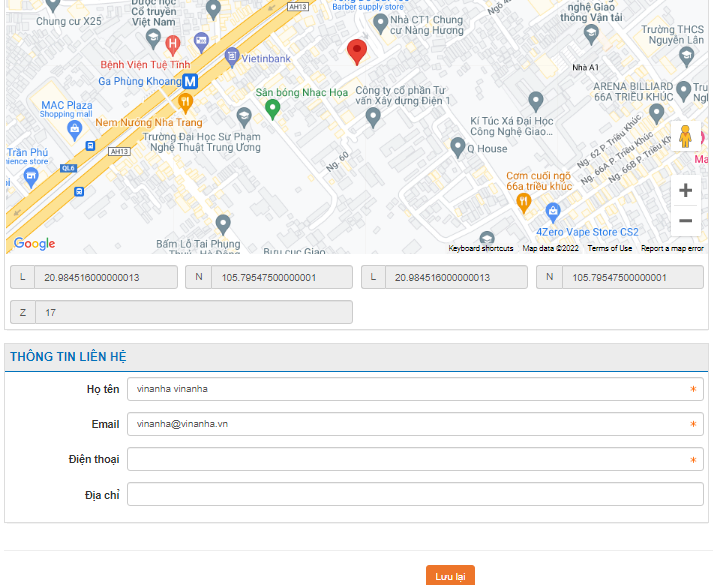
Task: Select the Q House map pin
Action: pyautogui.click(x=457, y=148)
